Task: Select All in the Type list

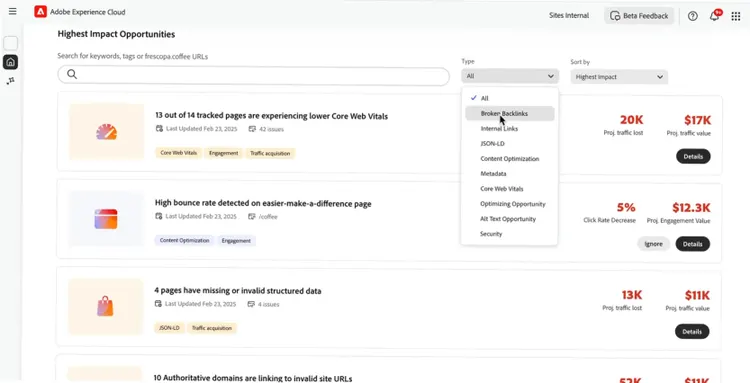Action: [510, 98]
